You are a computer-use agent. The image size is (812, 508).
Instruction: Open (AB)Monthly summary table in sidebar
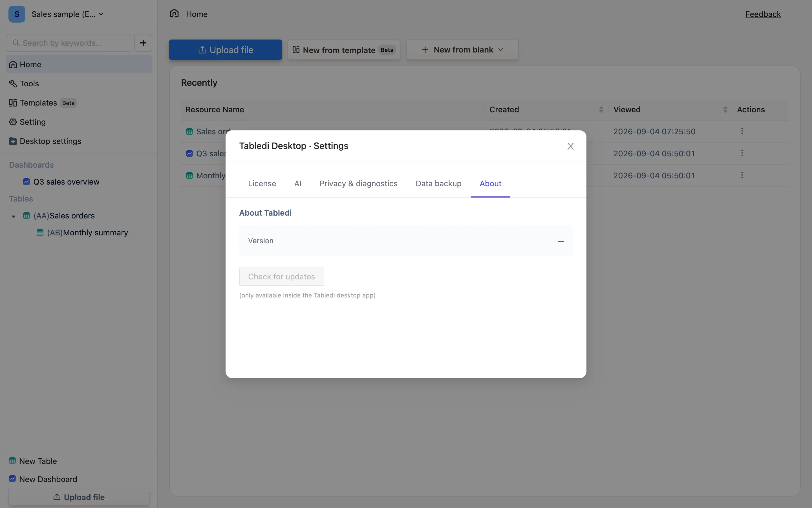click(87, 233)
